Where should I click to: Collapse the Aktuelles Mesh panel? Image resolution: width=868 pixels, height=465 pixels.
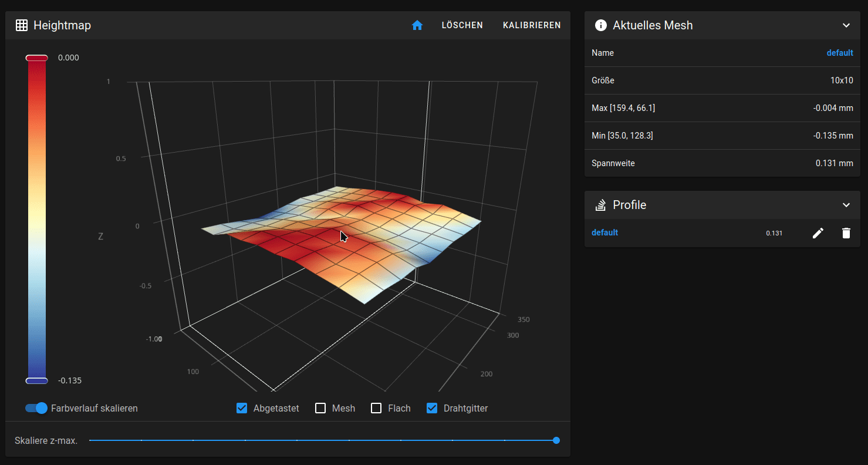pyautogui.click(x=846, y=25)
